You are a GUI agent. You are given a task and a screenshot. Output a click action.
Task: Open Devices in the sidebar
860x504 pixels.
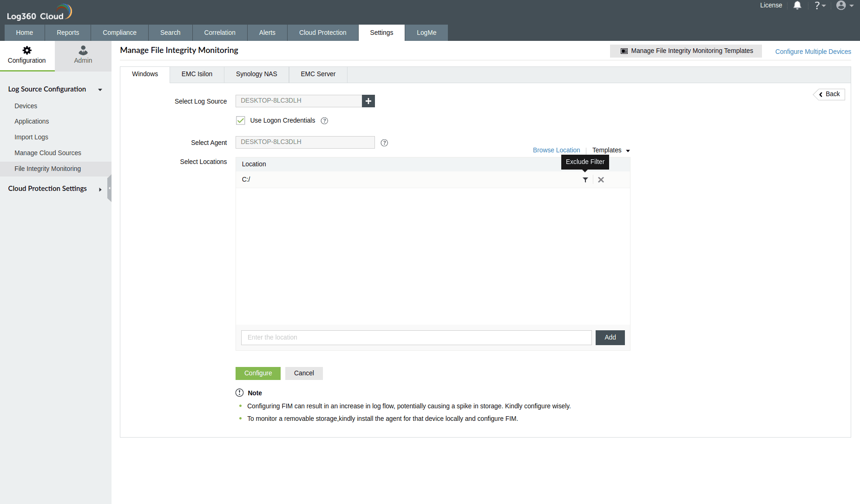26,106
